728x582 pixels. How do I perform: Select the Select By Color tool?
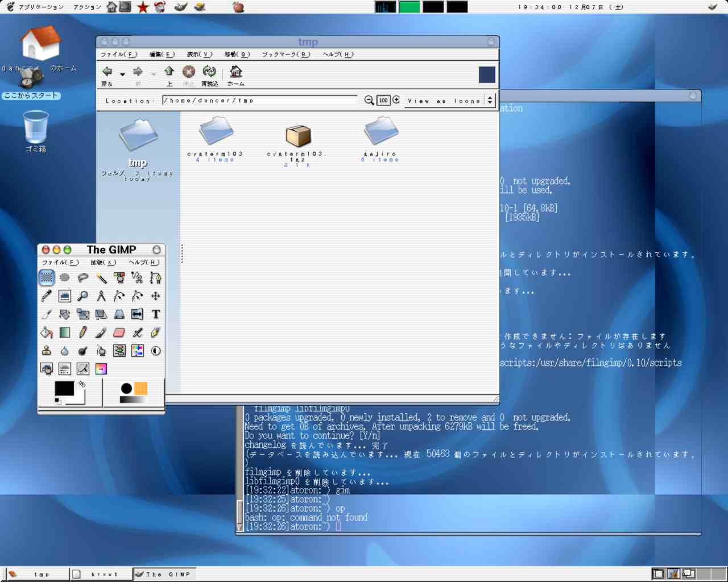[x=119, y=277]
